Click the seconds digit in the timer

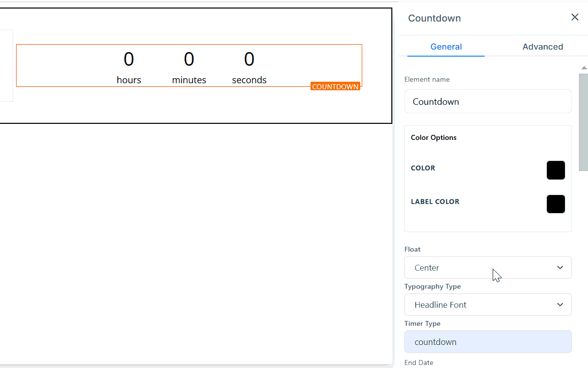[x=249, y=59]
